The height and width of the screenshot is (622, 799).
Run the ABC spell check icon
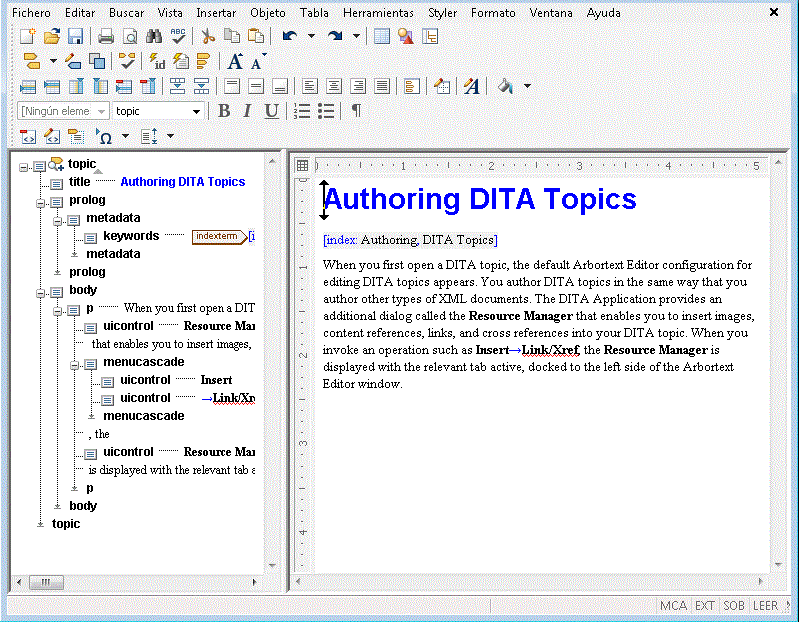[178, 36]
